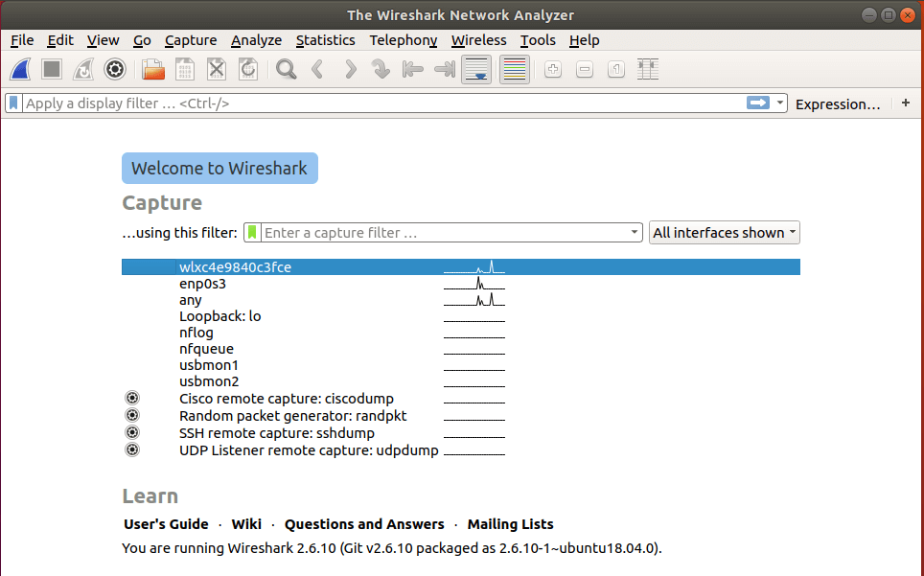Open the Go menu

142,40
